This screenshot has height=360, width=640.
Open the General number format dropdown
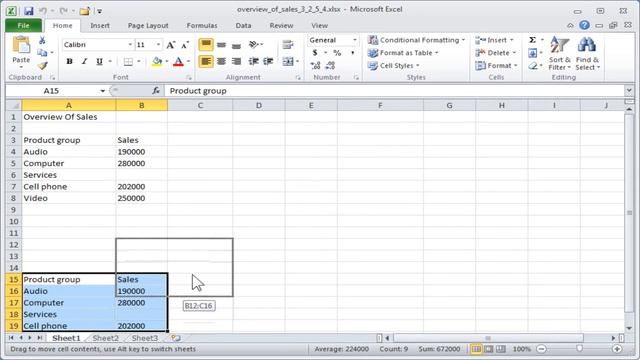click(x=354, y=40)
